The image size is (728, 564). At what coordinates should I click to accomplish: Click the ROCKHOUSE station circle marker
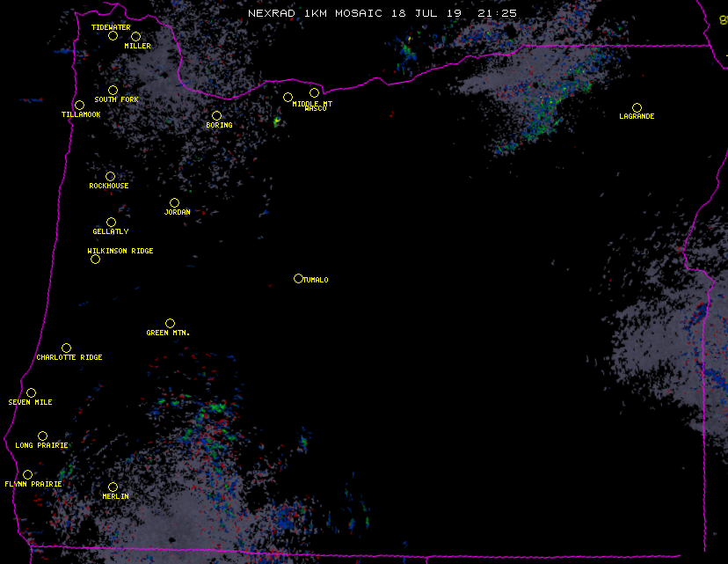pos(110,176)
